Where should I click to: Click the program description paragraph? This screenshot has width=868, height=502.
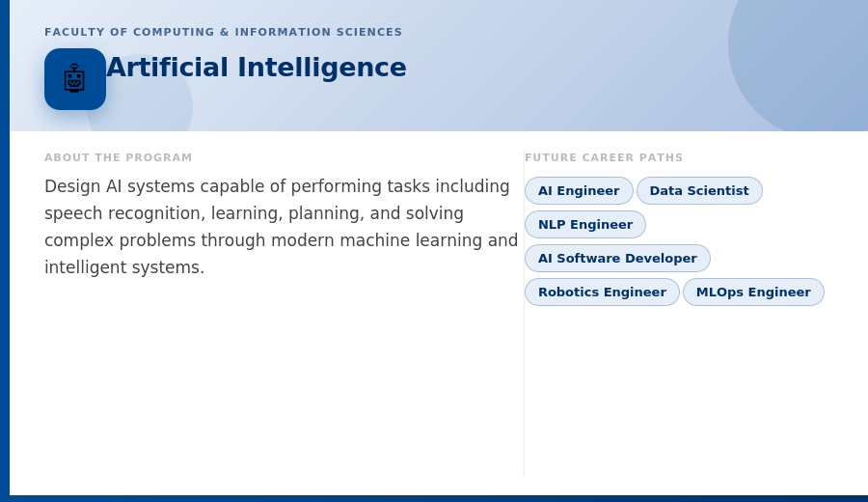pos(282,227)
